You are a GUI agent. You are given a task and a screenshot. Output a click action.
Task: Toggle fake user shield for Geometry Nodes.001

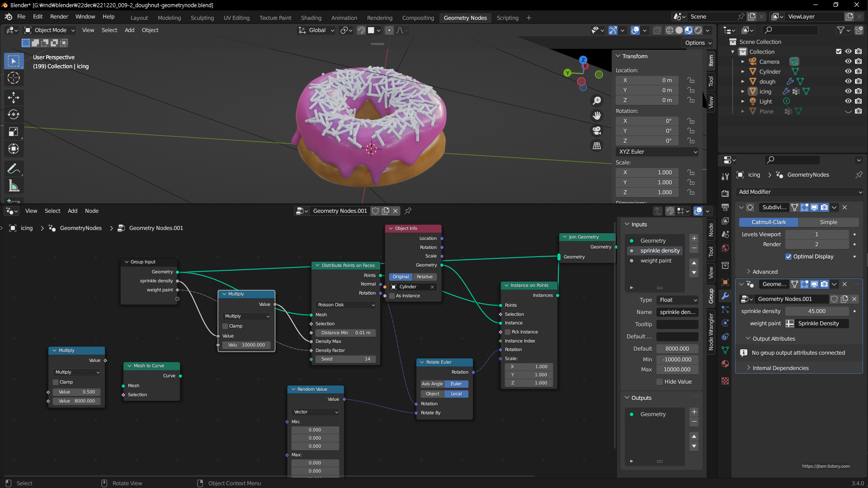pos(375,211)
